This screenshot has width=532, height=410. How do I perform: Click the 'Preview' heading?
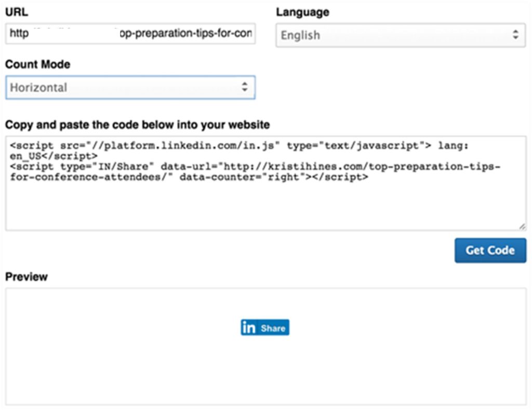(26, 277)
